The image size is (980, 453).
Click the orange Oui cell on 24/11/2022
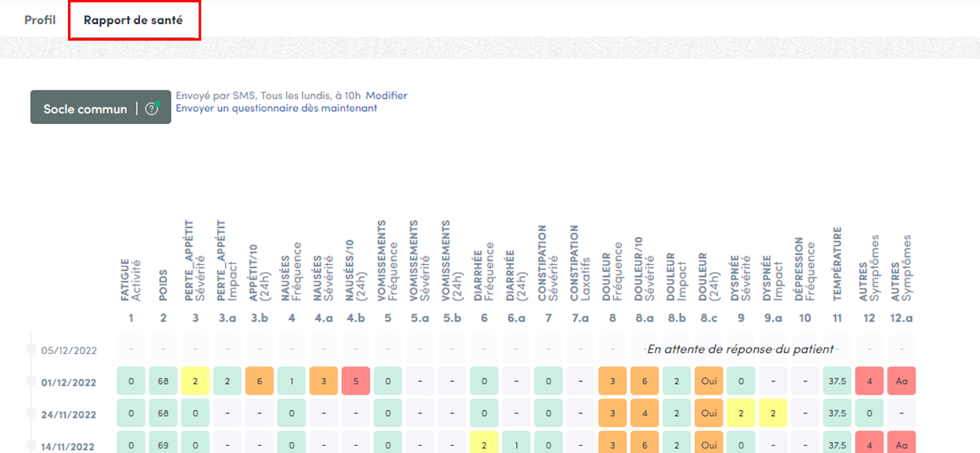708,413
